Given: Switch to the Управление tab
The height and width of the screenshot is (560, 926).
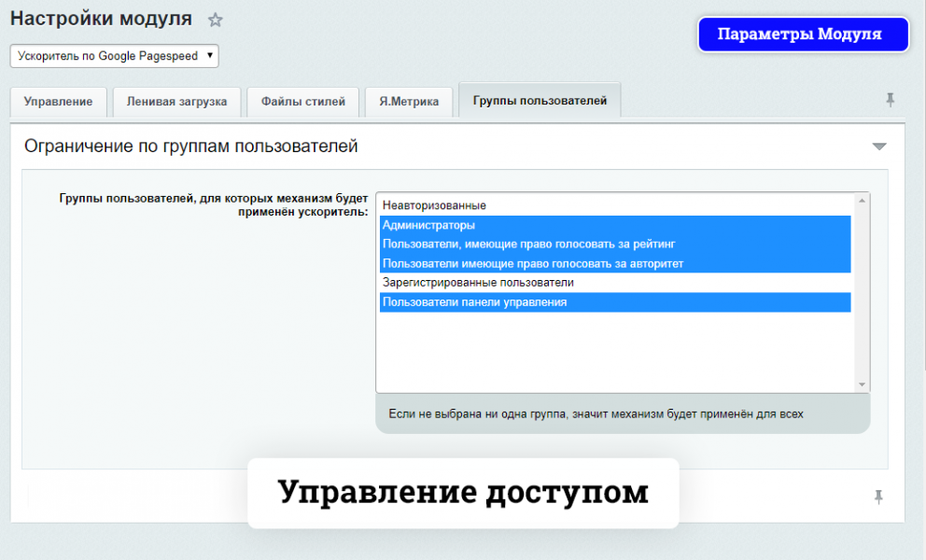Looking at the screenshot, I should [x=58, y=102].
